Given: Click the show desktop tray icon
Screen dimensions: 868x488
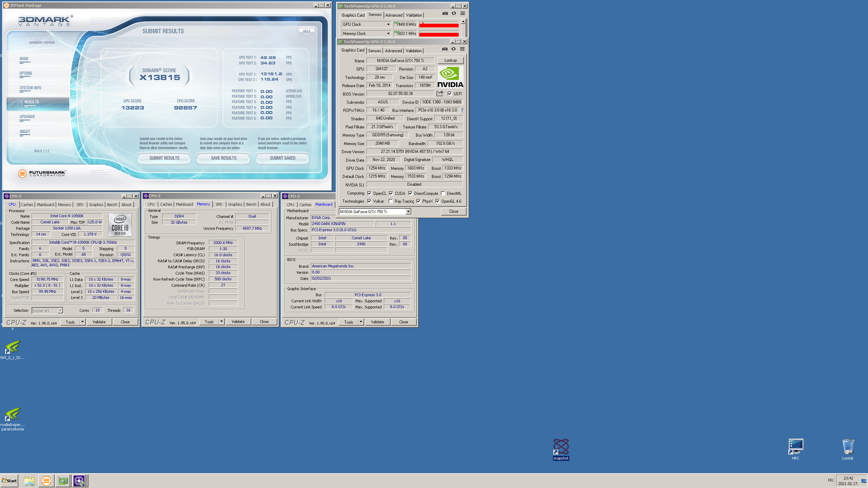Looking at the screenshot, I should (864, 481).
